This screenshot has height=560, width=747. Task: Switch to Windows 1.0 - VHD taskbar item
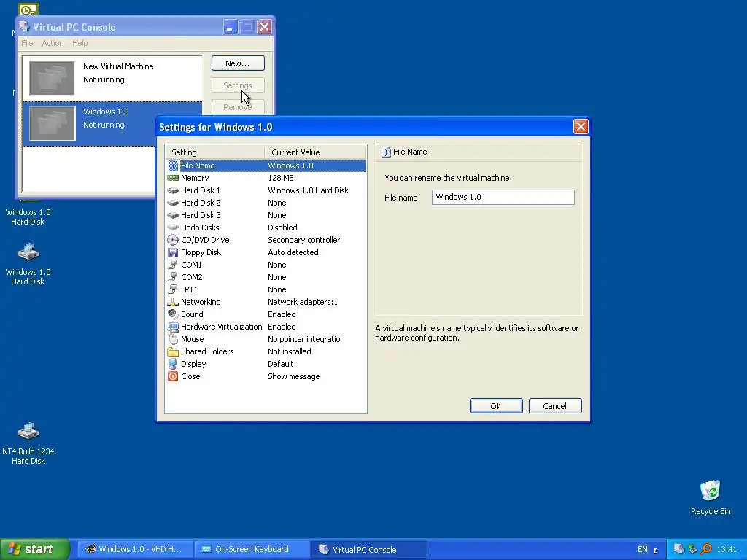point(135,549)
